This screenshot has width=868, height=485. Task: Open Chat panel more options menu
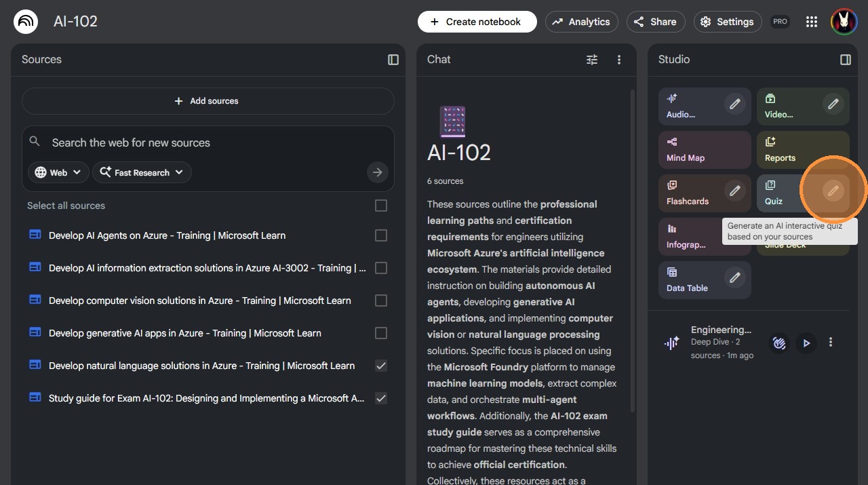(x=619, y=60)
